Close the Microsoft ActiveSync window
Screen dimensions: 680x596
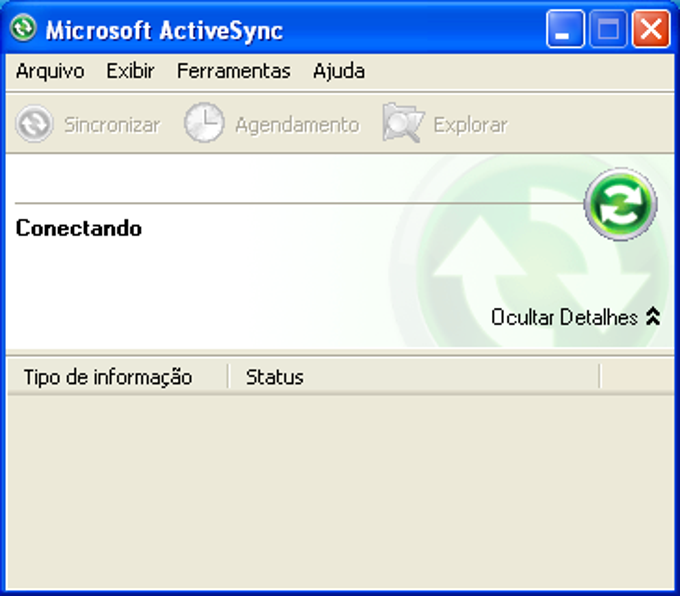coord(651,29)
